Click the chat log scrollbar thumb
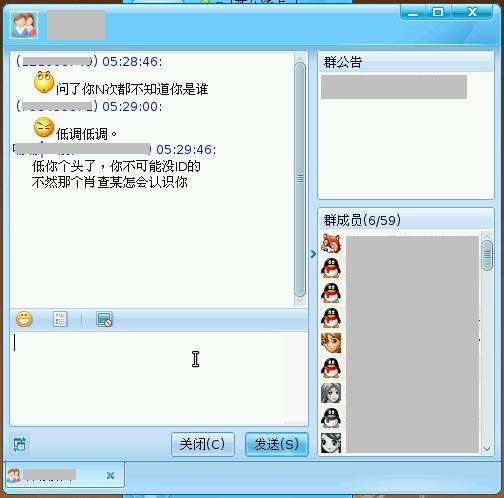Viewport: 504px width, 498px height. (300, 179)
